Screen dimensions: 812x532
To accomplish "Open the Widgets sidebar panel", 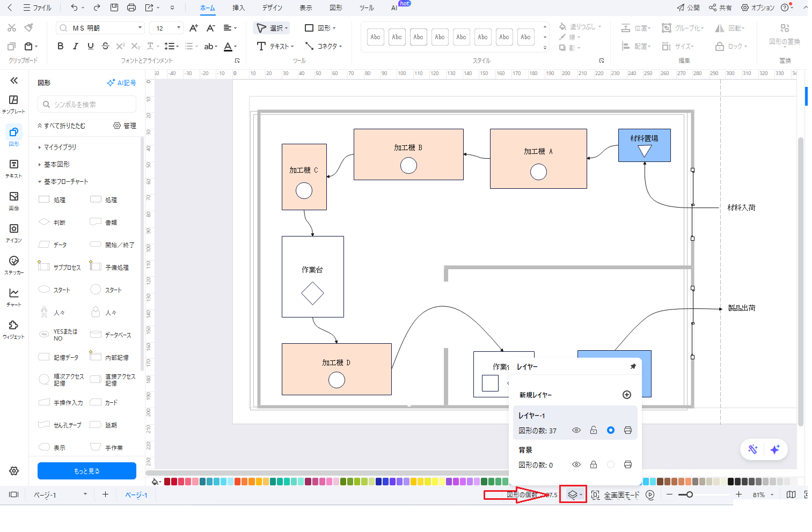I will [x=14, y=329].
